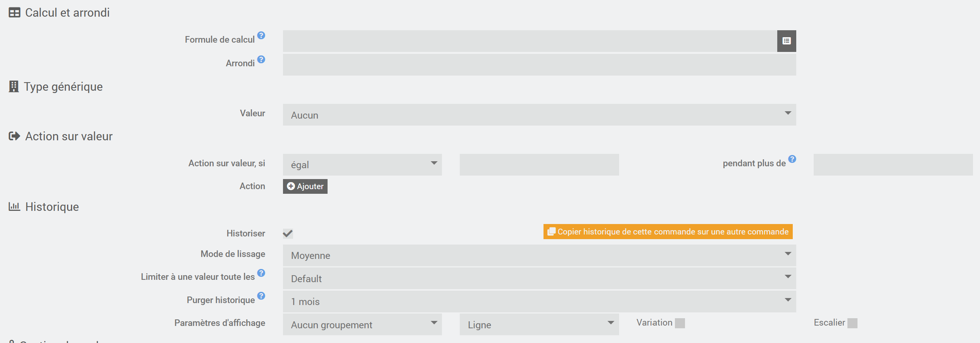Open the formula list button icon

coord(786,41)
